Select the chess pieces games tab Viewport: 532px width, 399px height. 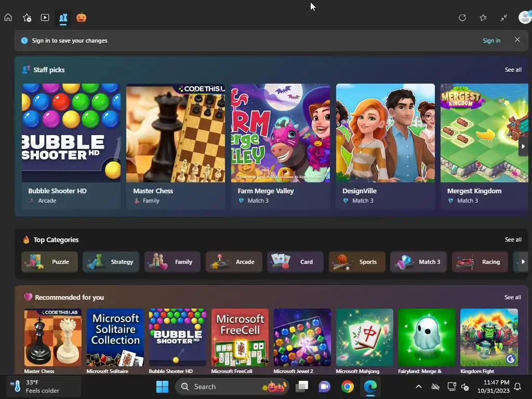[x=63, y=18]
